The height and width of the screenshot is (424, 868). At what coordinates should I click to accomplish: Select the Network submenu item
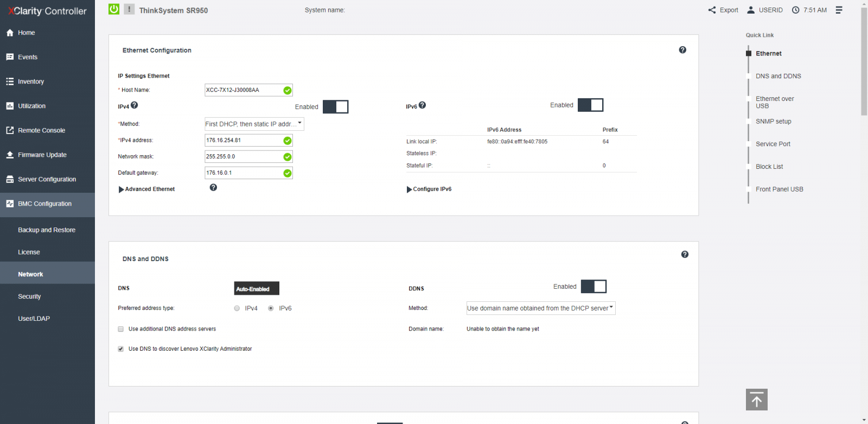tap(47, 274)
